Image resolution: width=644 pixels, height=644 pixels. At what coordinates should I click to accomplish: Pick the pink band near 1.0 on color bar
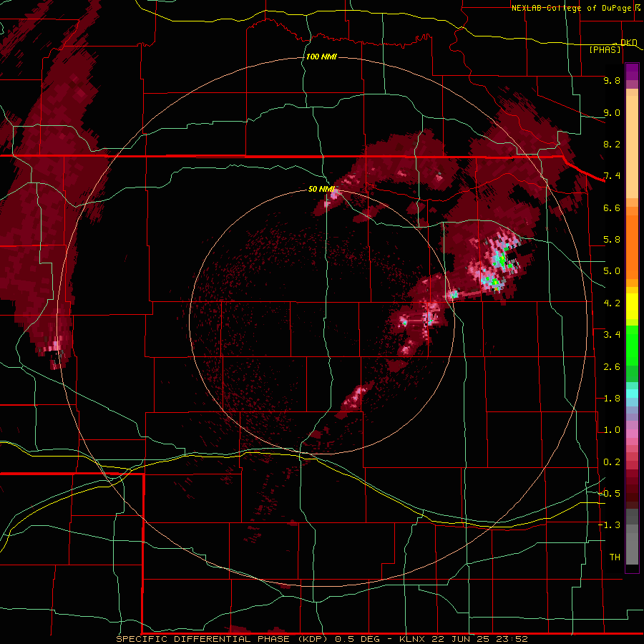pyautogui.click(x=632, y=434)
